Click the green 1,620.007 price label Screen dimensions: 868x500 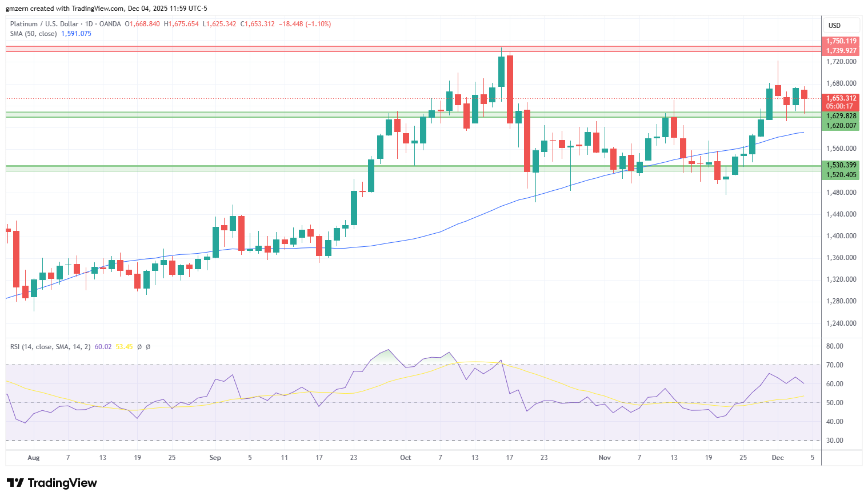coord(841,126)
